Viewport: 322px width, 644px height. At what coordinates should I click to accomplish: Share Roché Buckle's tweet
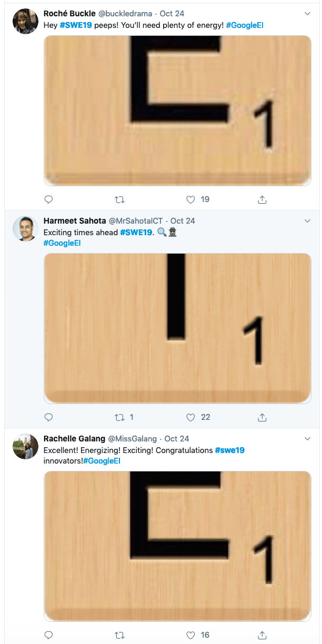click(262, 200)
